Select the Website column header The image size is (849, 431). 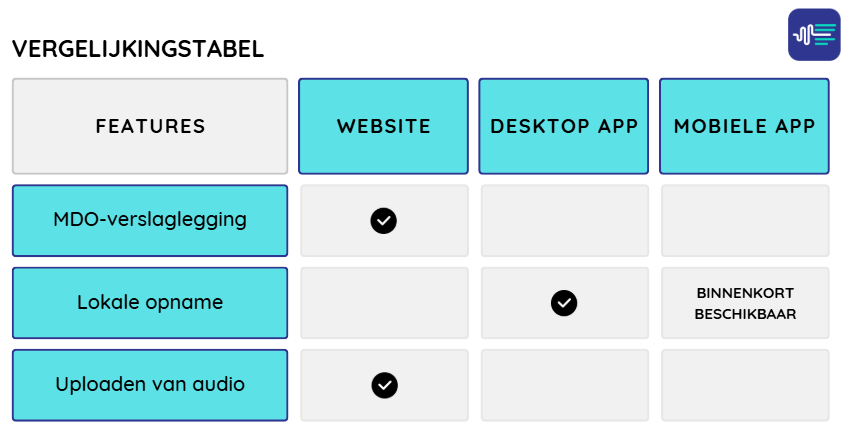pyautogui.click(x=384, y=126)
